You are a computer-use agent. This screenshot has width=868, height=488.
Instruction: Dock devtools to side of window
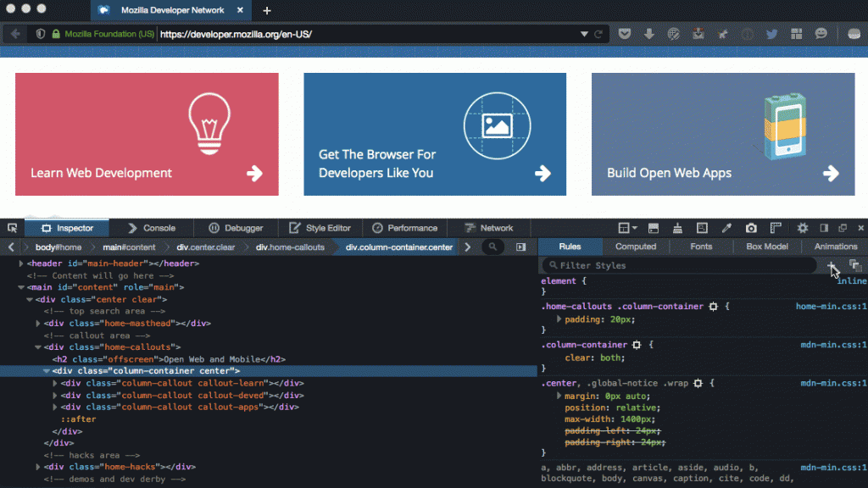point(824,228)
